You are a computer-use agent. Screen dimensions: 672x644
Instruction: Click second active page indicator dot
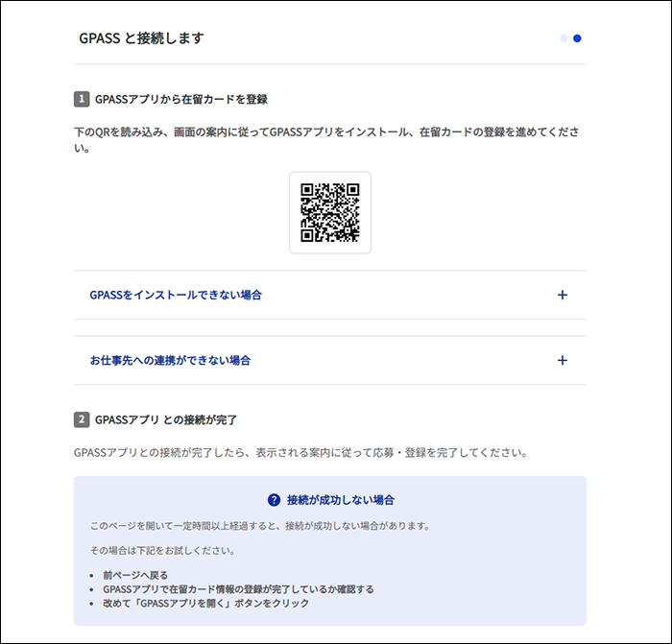(577, 38)
